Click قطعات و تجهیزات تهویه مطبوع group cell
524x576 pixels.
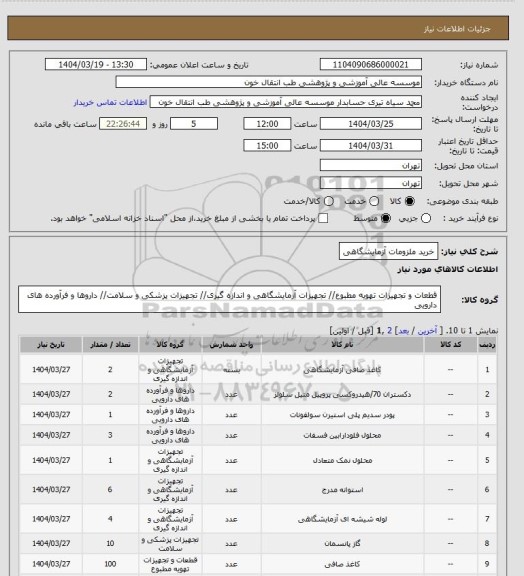(x=170, y=564)
